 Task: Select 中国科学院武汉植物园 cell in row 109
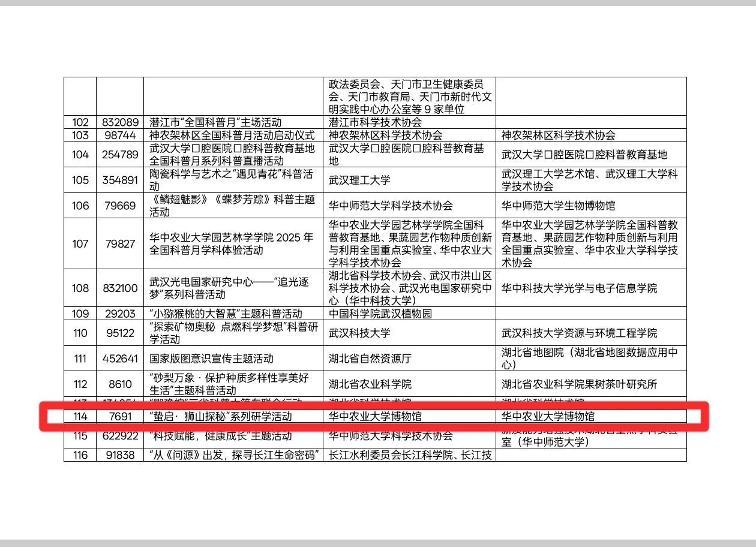(380, 314)
